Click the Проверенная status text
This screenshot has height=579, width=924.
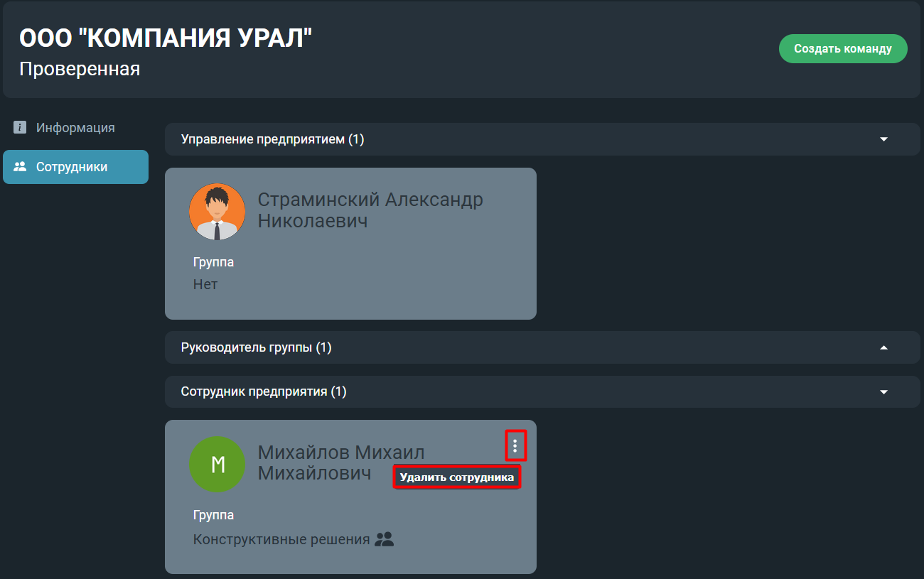tap(80, 69)
